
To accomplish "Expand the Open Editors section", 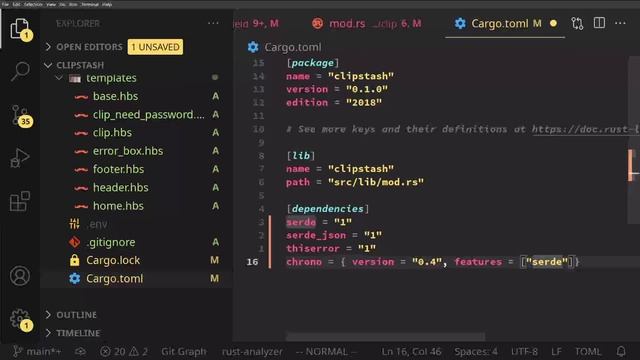I will pyautogui.click(x=48, y=47).
